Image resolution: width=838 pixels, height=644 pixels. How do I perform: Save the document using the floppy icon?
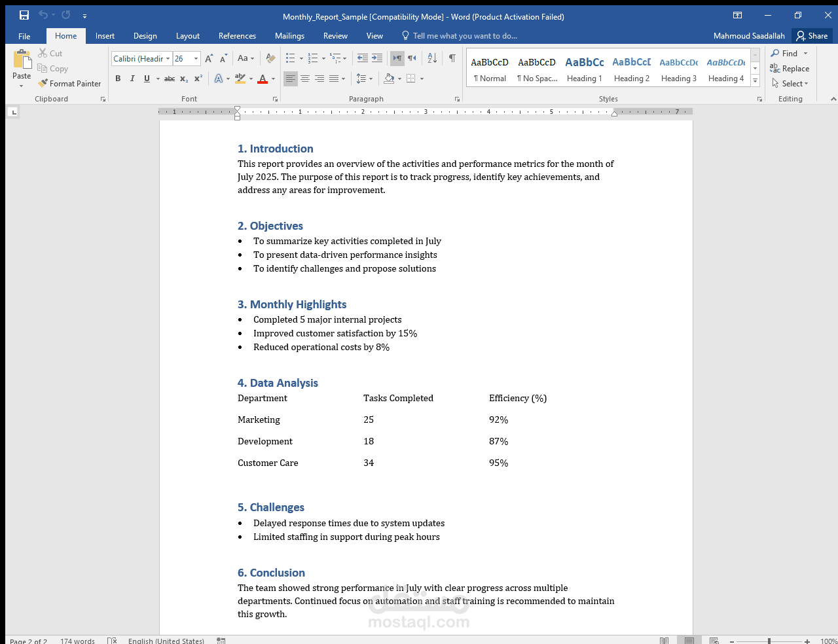[x=24, y=15]
